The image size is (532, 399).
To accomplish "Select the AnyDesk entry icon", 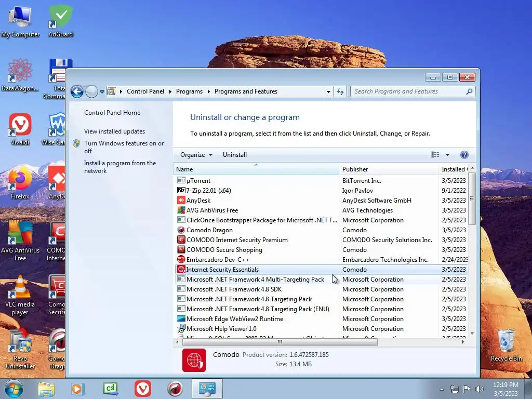I will tap(181, 200).
